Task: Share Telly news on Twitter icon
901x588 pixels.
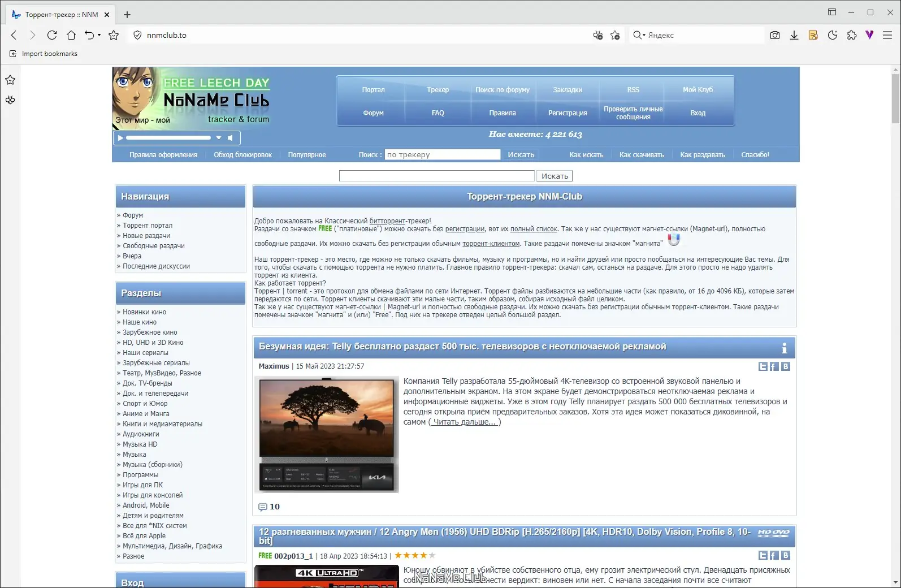Action: [x=763, y=366]
